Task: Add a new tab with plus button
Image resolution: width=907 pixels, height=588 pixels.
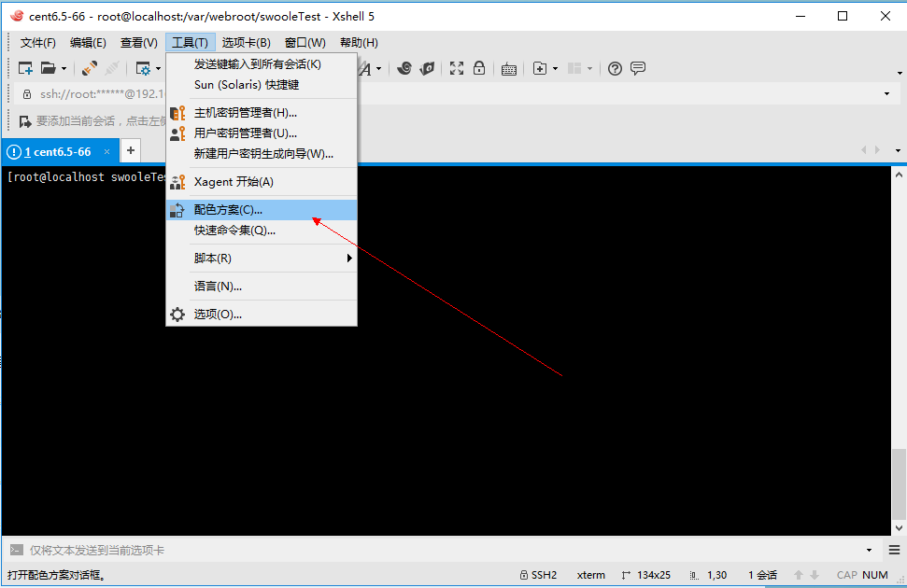Action: pos(131,151)
